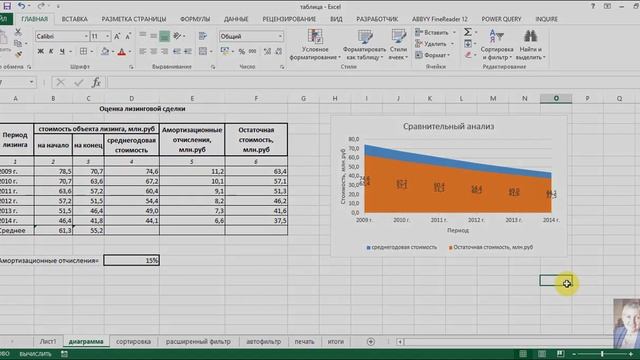Switch to the ДАННЫЕ ribbon tab
Screen dimensions: 640x360
tap(236, 19)
